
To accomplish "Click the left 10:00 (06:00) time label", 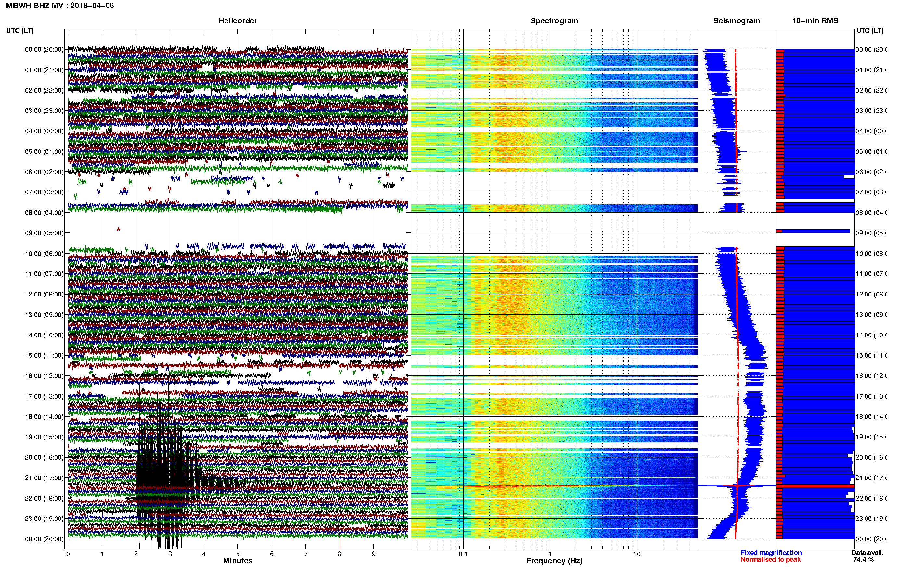I will [44, 254].
